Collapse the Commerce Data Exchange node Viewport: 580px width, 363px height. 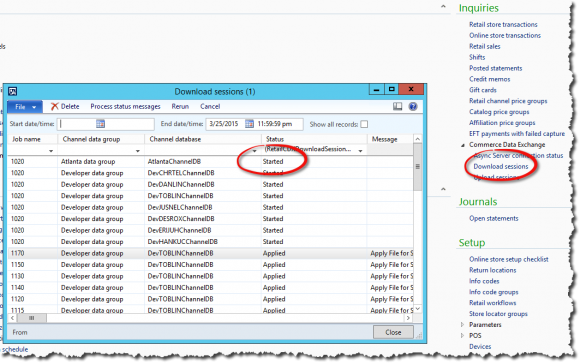(463, 145)
